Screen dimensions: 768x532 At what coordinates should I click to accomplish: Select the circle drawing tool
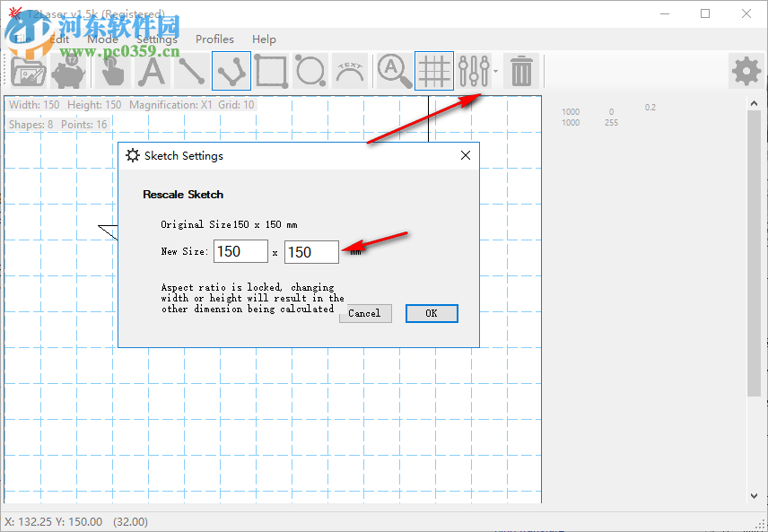(310, 72)
